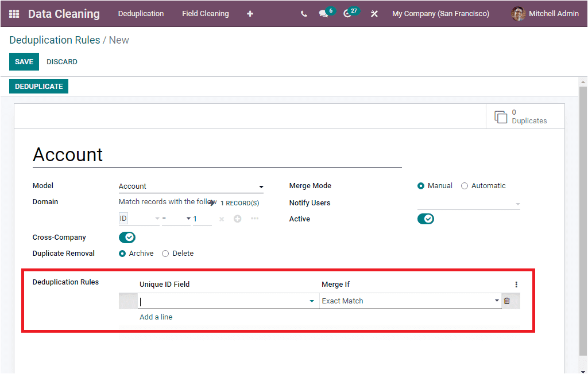Open the activities clock icon with badge 27
588x374 pixels.
347,14
